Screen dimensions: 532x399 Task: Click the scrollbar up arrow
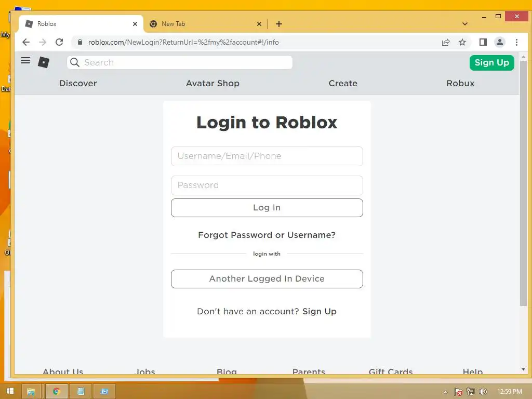[x=523, y=57]
